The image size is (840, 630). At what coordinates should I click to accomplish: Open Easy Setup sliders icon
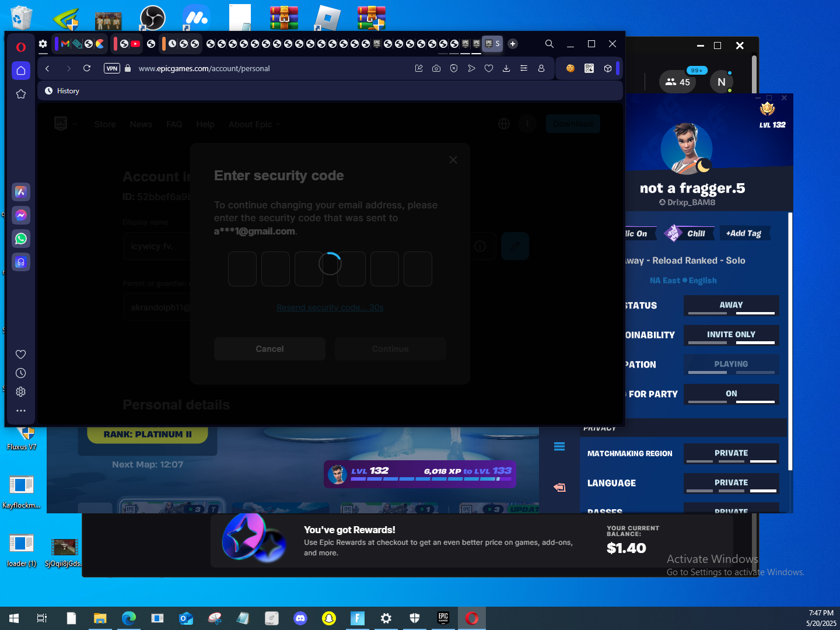point(524,68)
